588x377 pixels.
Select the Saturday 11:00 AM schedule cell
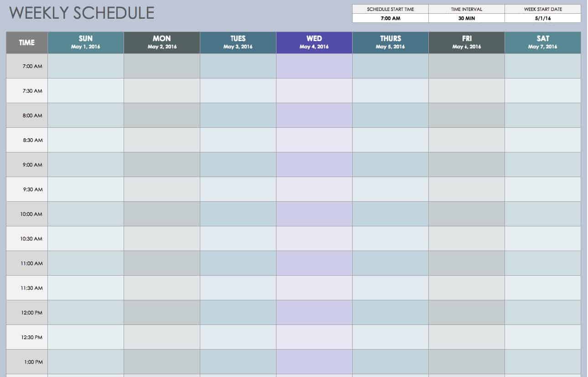(x=542, y=263)
